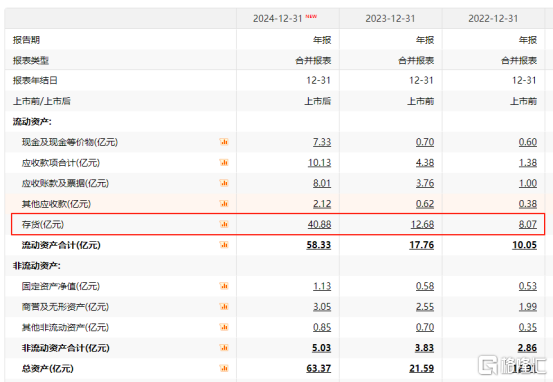Click the 现金及现金等价物(亿元) row label

70,142
